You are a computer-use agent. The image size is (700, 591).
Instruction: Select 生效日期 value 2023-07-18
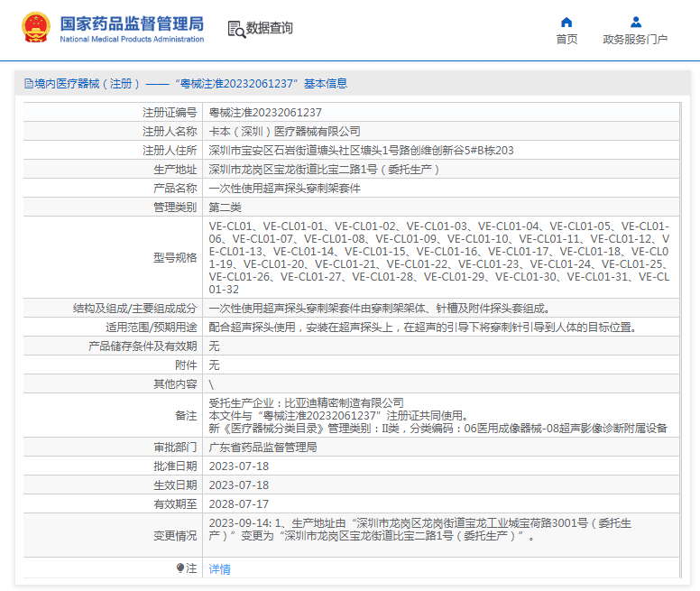coord(239,485)
